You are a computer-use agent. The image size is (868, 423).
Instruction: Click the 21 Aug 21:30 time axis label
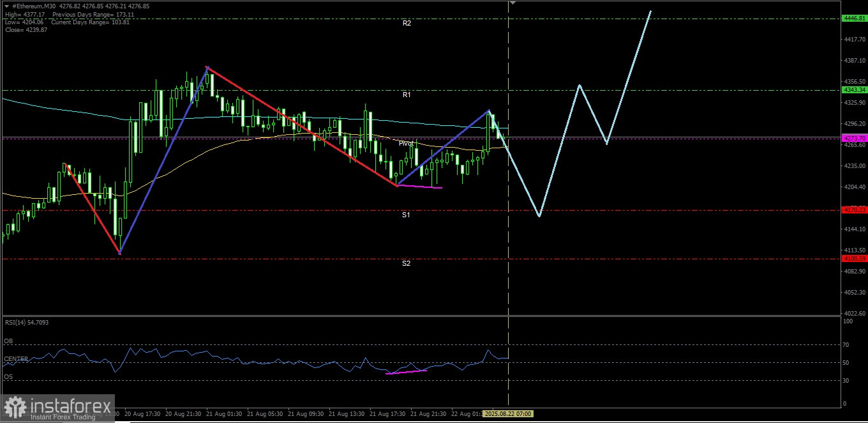point(428,414)
